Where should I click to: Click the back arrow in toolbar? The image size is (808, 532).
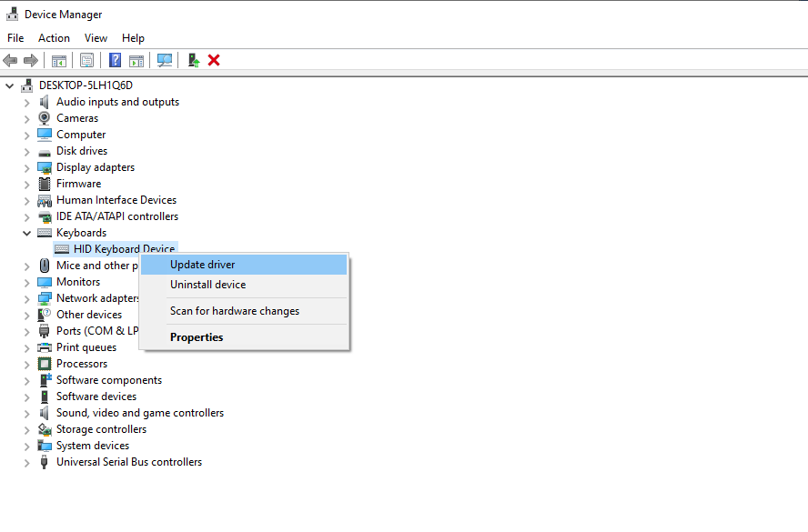(10, 60)
